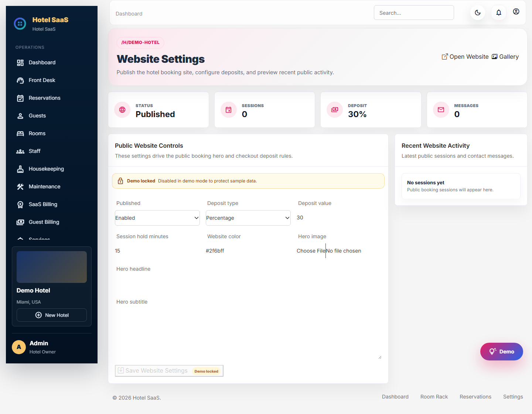Click the Housekeeping icon in sidebar
The image size is (532, 414).
[20, 169]
